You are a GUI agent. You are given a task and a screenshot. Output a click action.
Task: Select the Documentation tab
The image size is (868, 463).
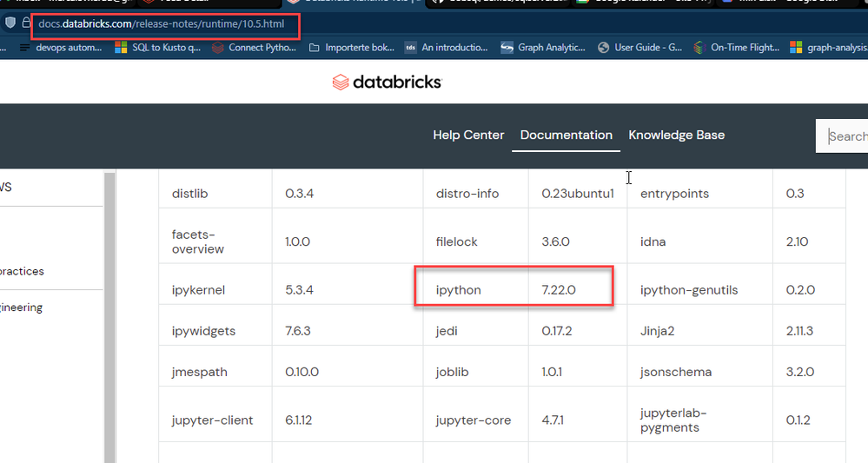coord(566,135)
